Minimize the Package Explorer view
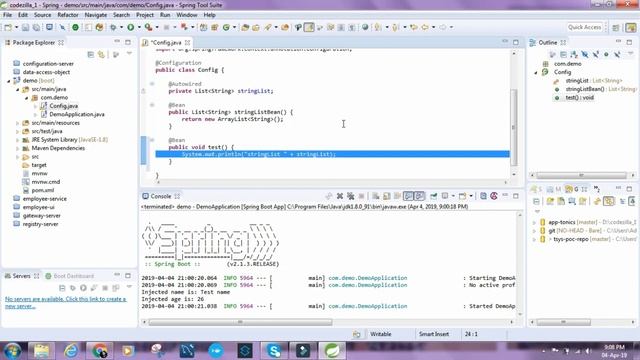 pos(117,42)
